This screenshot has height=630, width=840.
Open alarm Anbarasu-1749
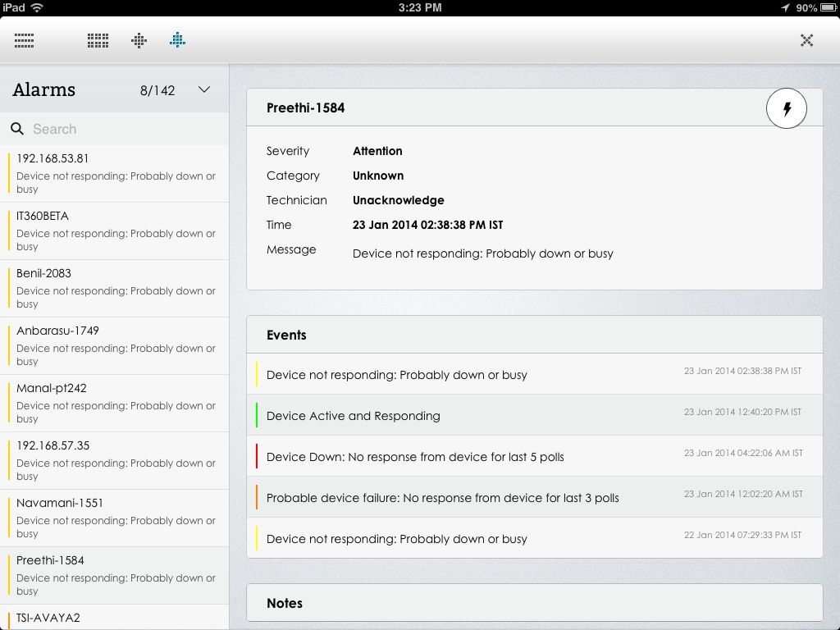[x=115, y=345]
